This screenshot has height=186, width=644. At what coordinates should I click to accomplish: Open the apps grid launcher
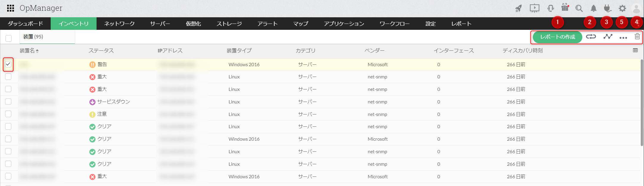[x=10, y=8]
